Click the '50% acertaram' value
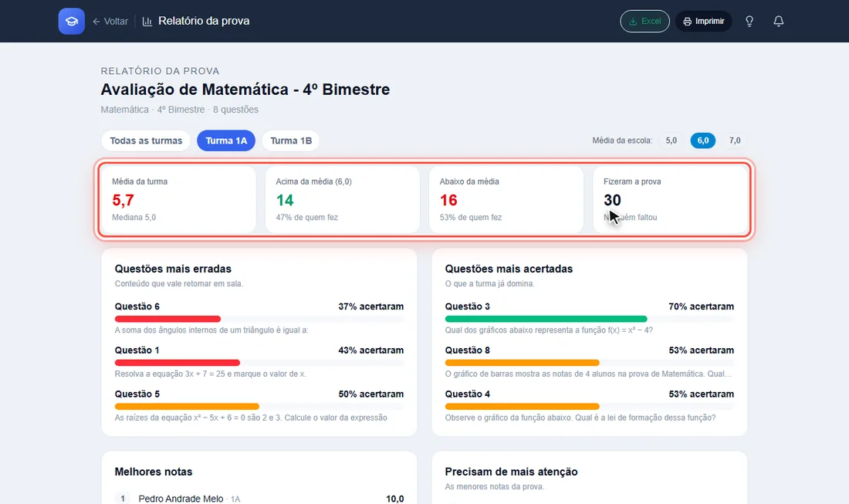 point(371,394)
